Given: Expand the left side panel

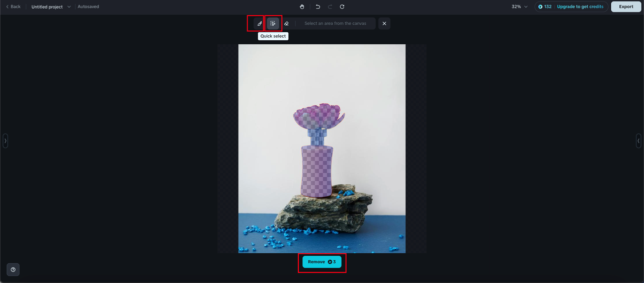Looking at the screenshot, I should [6, 140].
